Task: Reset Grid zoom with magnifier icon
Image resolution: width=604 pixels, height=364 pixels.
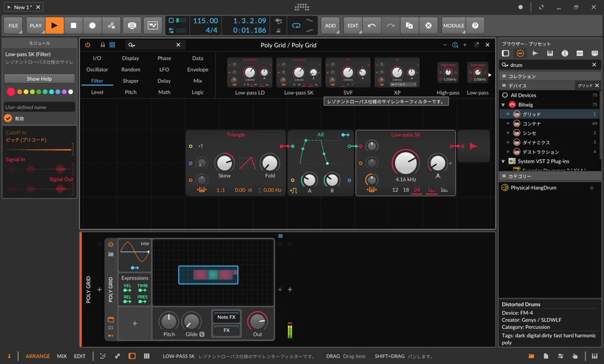Action: click(x=455, y=45)
